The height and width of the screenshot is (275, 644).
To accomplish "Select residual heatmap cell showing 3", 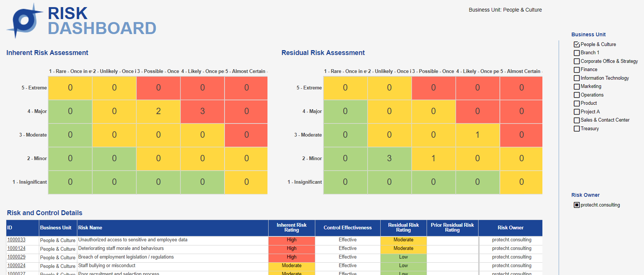I will coord(389,158).
